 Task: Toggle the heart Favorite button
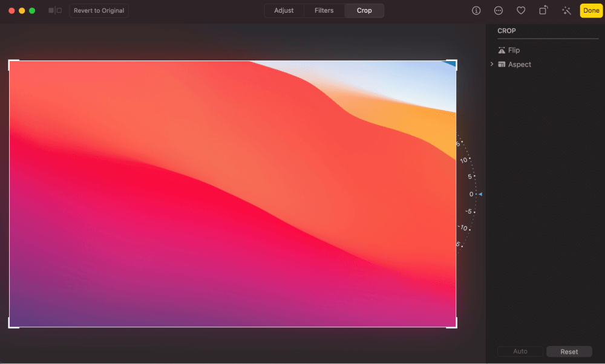point(521,10)
